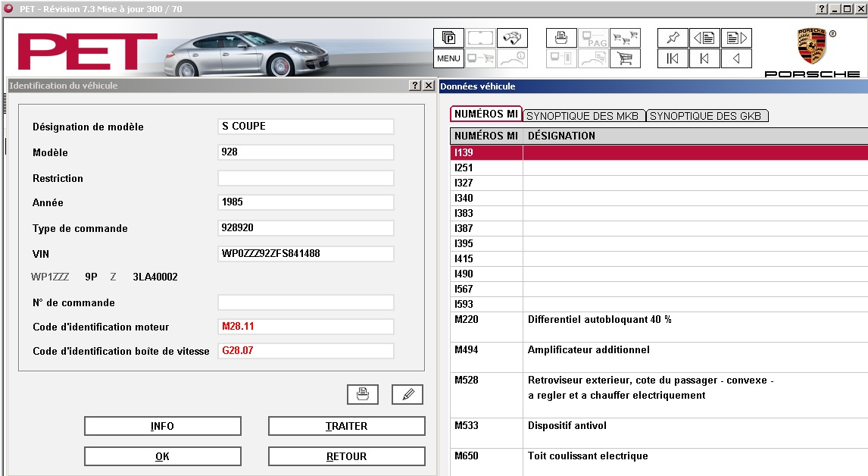Click the INFO button
Viewport: 868px width, 476px height.
pos(162,426)
